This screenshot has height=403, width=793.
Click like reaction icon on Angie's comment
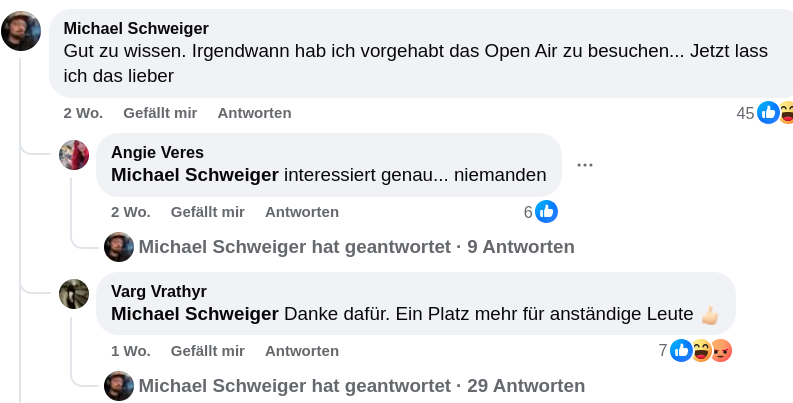(546, 211)
